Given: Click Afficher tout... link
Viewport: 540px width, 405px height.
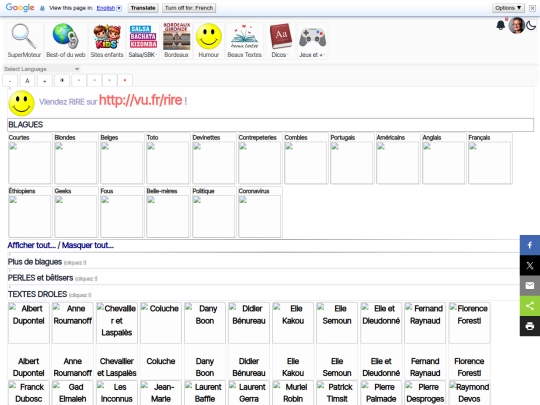Looking at the screenshot, I should [x=31, y=245].
